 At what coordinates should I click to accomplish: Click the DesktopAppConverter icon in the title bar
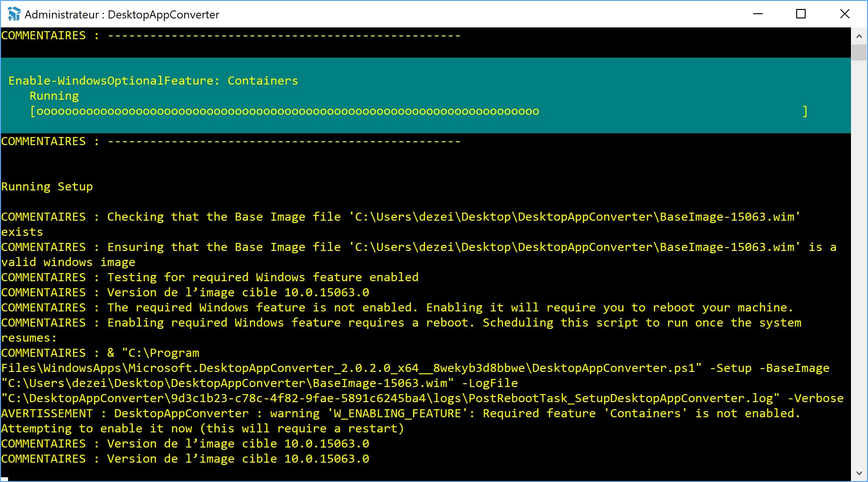pyautogui.click(x=14, y=14)
